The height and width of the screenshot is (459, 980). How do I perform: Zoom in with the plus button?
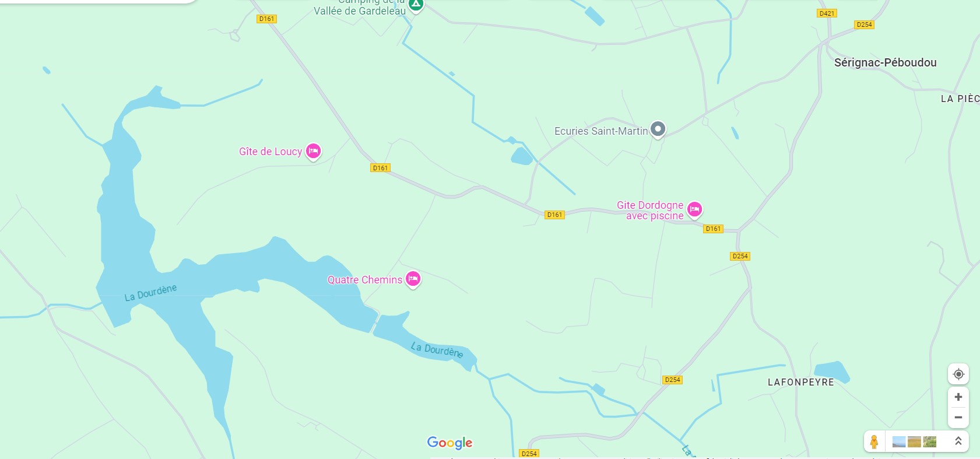coord(958,397)
